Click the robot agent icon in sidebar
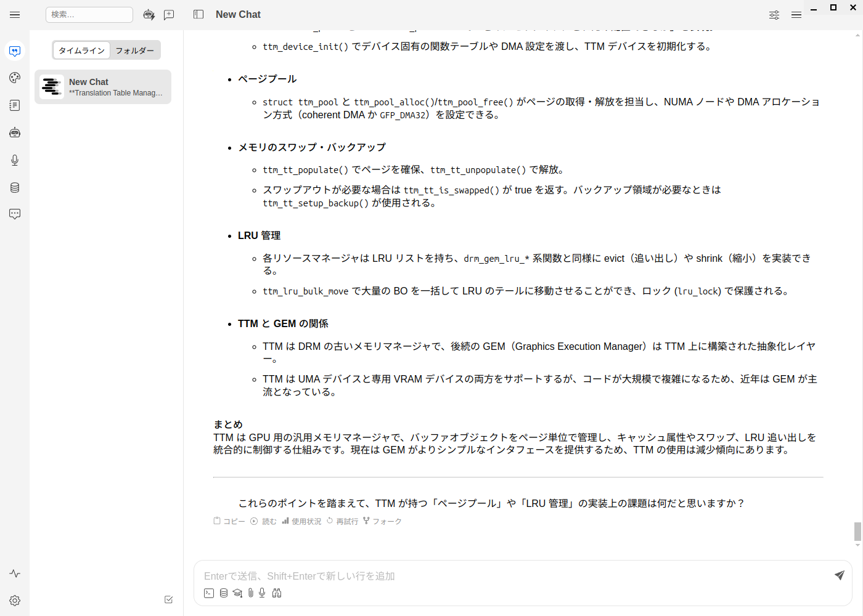863x616 pixels. (x=15, y=132)
